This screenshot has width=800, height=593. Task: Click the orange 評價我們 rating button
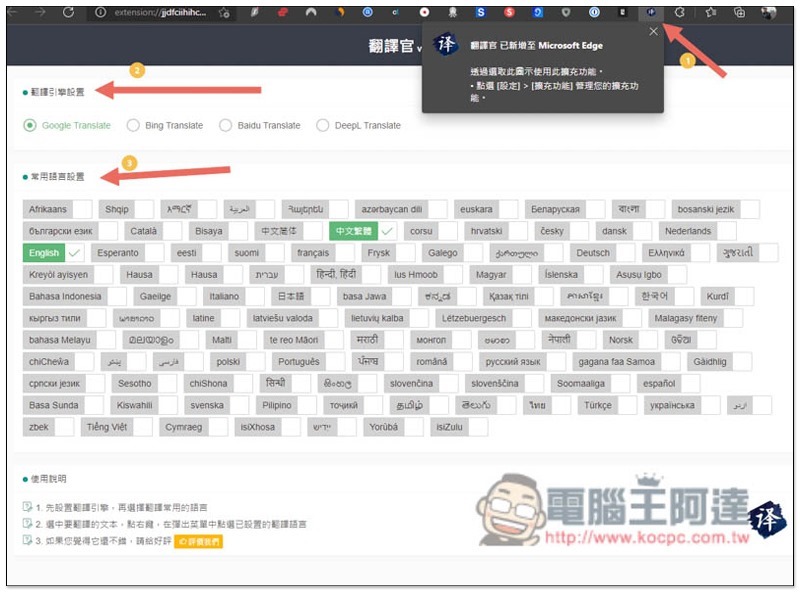(198, 541)
